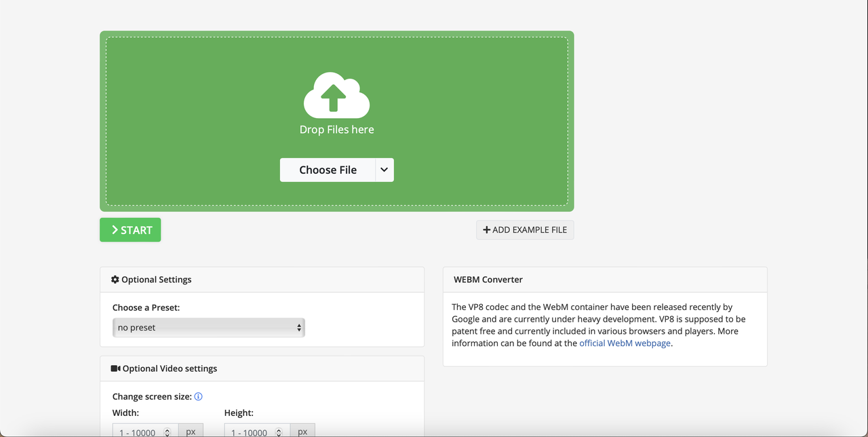
Task: Click the Choose File button
Action: click(328, 170)
